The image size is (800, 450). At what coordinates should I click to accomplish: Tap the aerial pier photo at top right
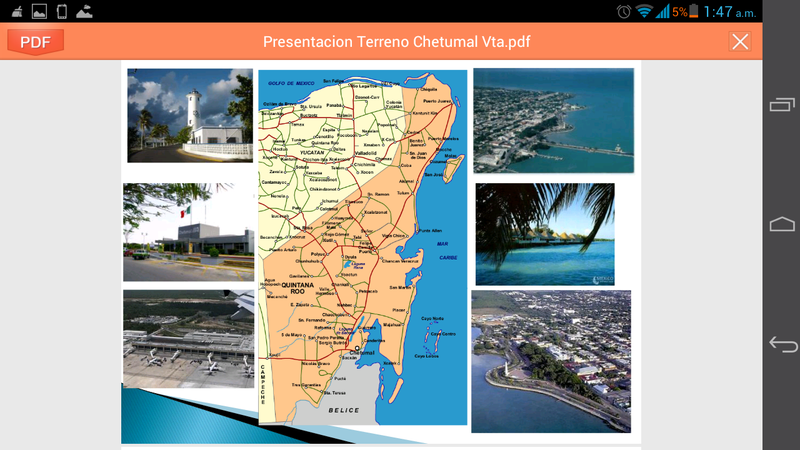coord(553,121)
